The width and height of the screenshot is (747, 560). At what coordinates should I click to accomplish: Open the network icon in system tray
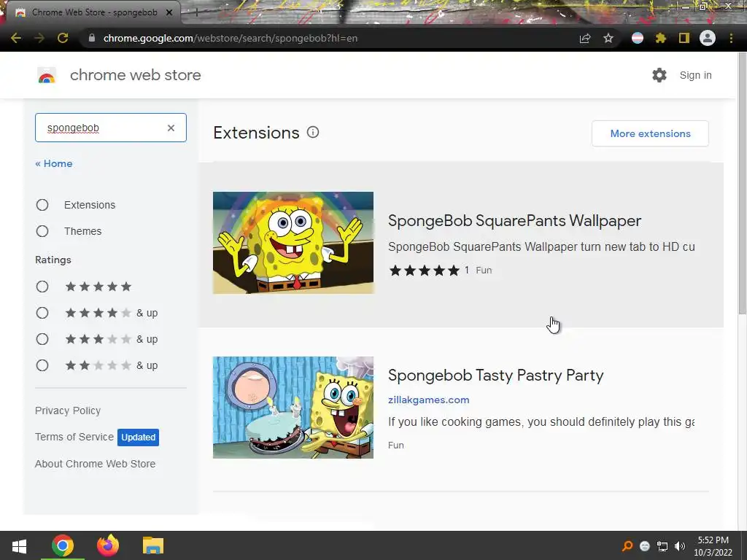point(662,546)
